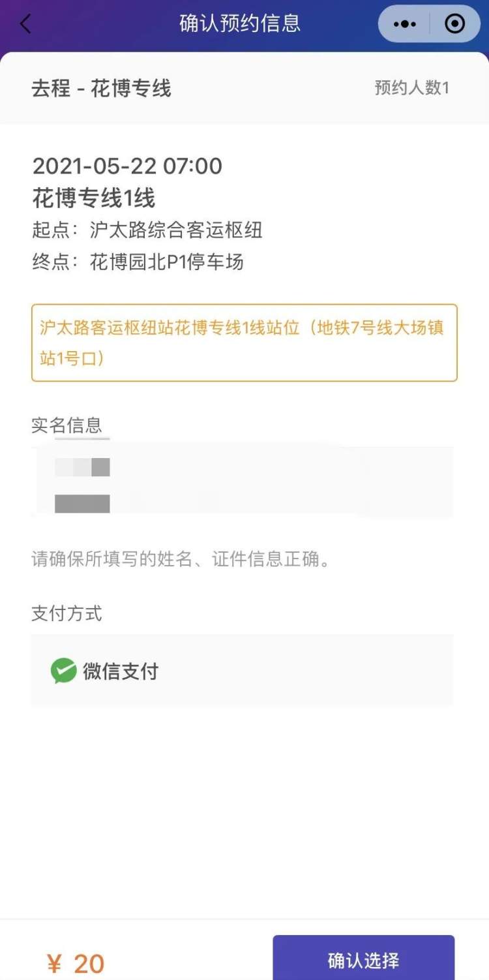Select the 微信支付 payment method label
This screenshot has width=489, height=980.
121,671
